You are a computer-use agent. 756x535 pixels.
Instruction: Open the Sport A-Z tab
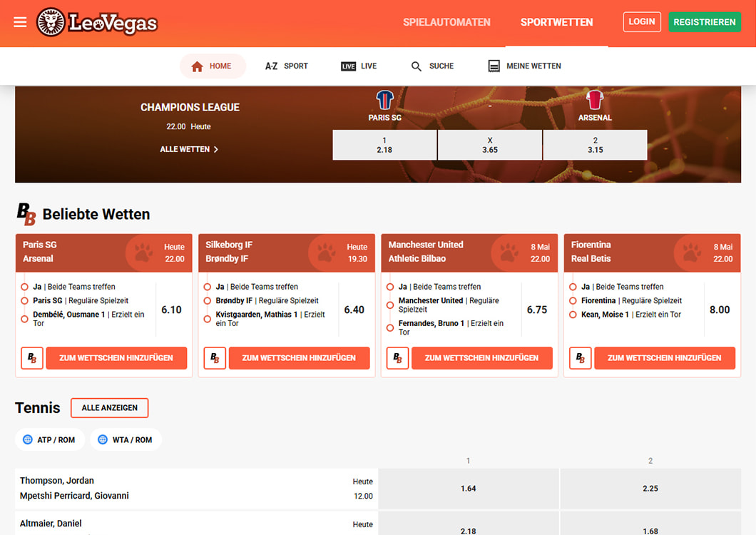[x=287, y=66]
